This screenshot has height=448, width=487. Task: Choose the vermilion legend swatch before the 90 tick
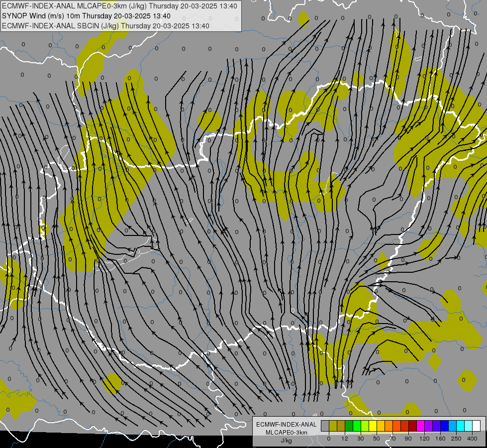click(x=405, y=426)
